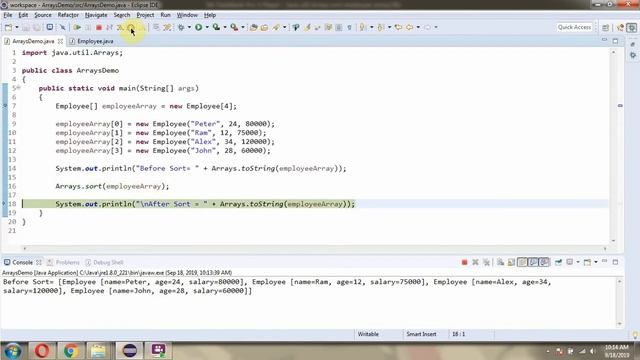Image resolution: width=640 pixels, height=360 pixels.
Task: Click the Pin Console icon
Action: point(558,262)
